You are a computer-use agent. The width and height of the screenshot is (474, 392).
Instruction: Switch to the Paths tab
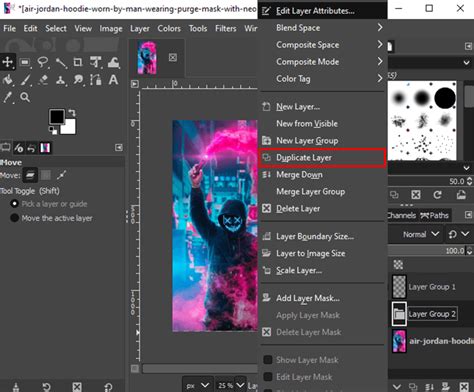(x=435, y=216)
